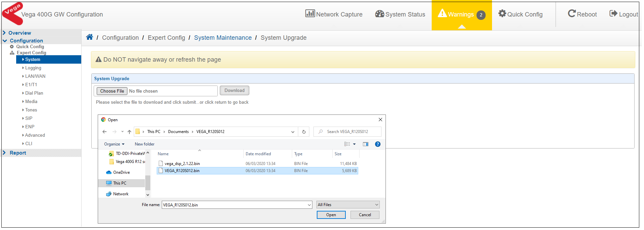The width and height of the screenshot is (644, 230).
Task: Open the change view options dropdown
Action: tap(355, 144)
